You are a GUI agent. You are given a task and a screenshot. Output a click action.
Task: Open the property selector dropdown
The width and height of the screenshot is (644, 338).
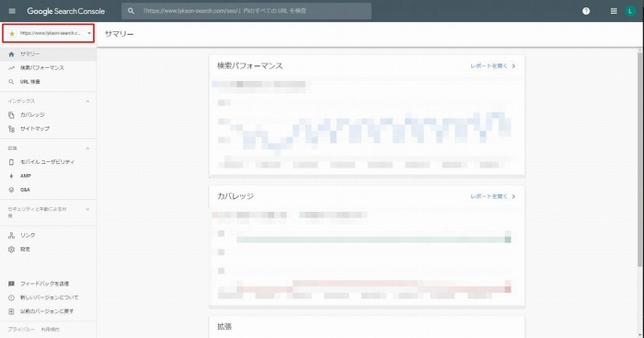49,33
